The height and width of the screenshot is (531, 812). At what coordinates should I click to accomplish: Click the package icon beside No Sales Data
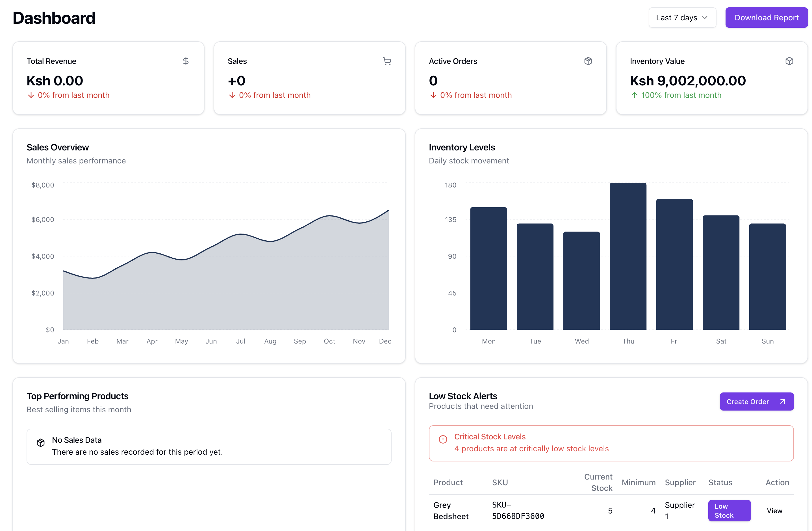click(41, 442)
